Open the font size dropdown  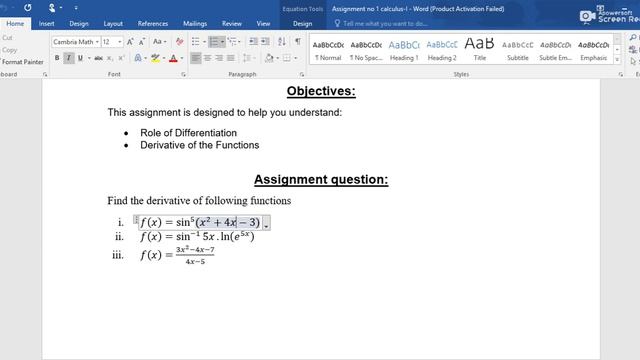(x=120, y=42)
